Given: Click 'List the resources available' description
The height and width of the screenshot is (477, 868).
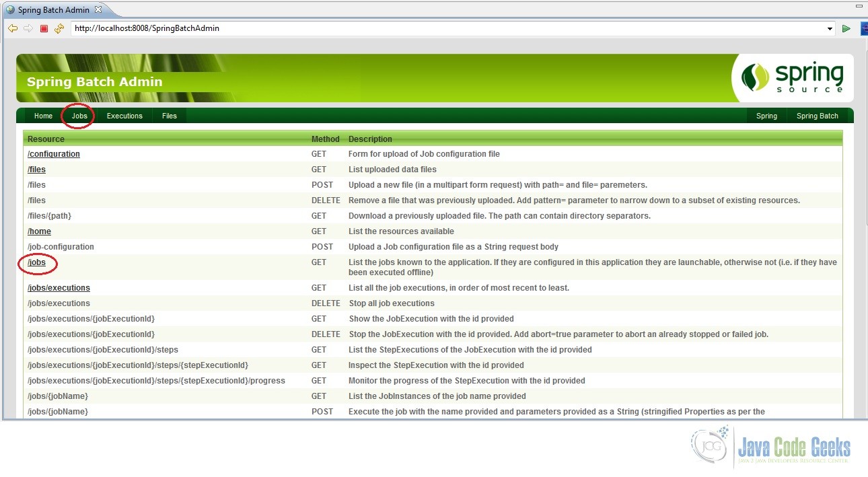Looking at the screenshot, I should (401, 231).
